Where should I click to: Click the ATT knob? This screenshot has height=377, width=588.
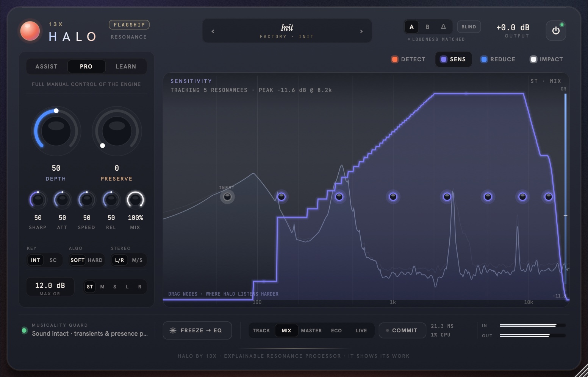point(62,200)
